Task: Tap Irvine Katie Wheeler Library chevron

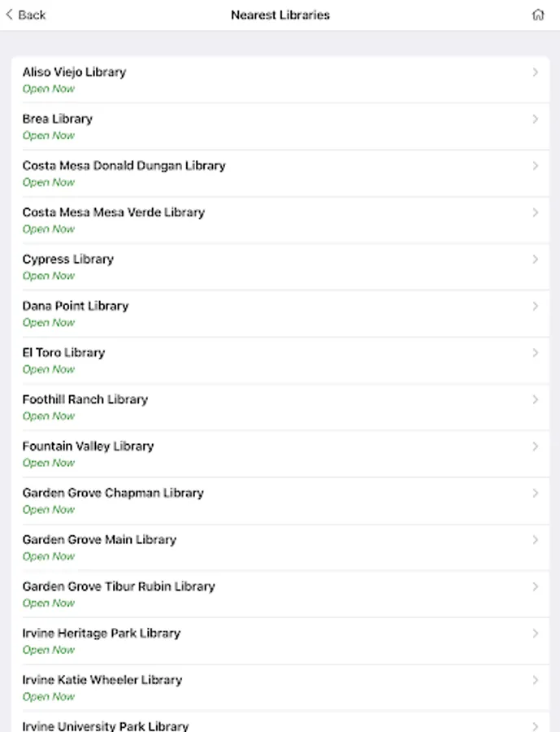Action: (535, 680)
